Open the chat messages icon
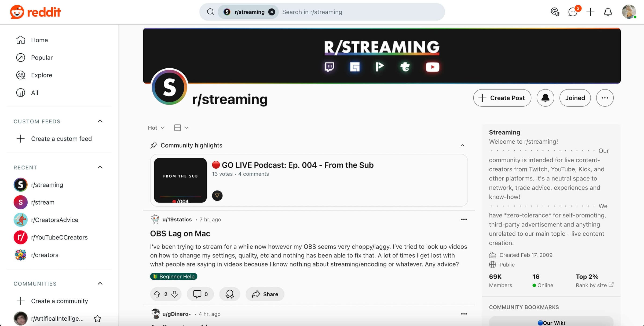 [x=573, y=12]
